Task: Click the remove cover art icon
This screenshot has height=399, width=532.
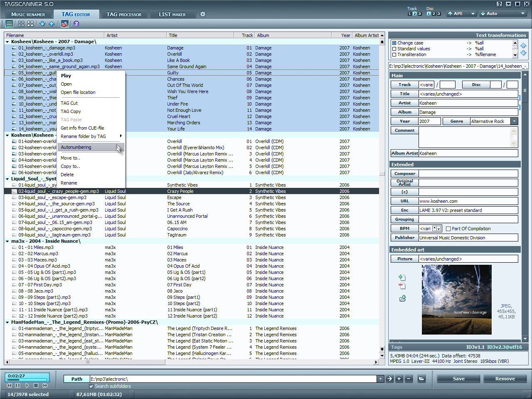Action: tap(402, 286)
